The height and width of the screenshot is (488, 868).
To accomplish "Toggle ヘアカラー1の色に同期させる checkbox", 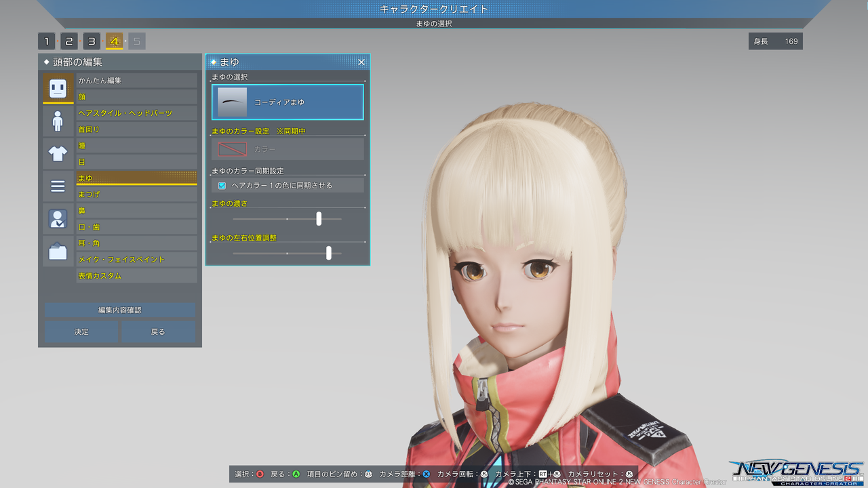I will click(222, 185).
